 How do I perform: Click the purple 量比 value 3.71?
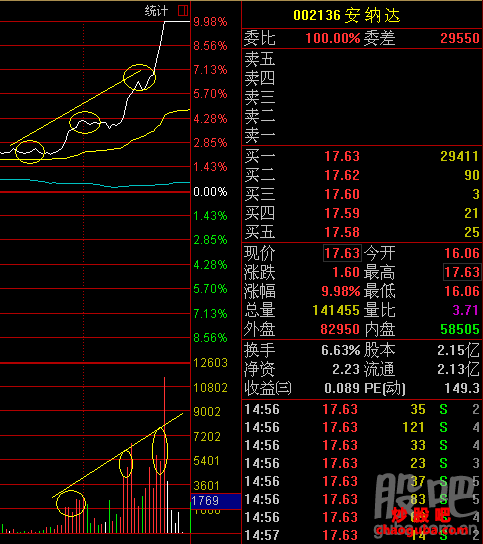pyautogui.click(x=466, y=310)
